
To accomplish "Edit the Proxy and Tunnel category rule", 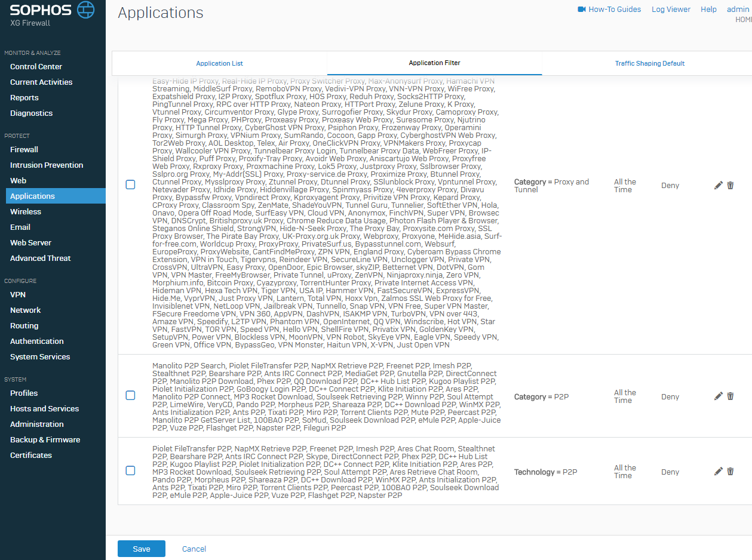I will (x=719, y=185).
